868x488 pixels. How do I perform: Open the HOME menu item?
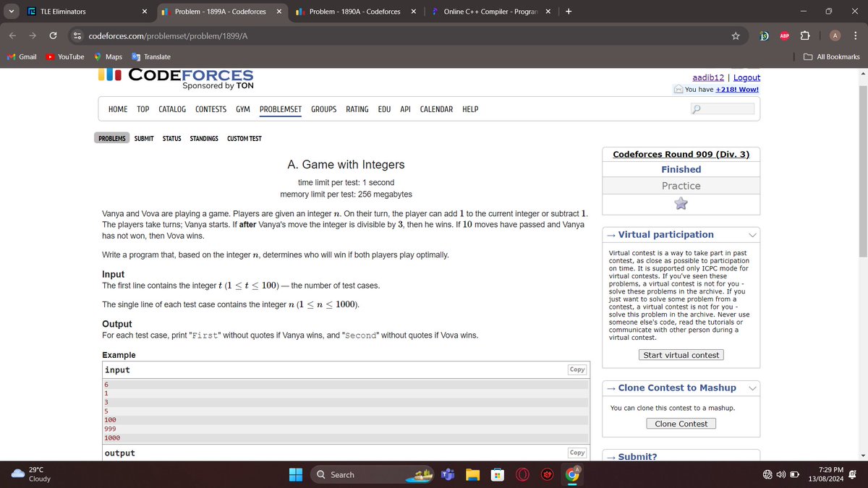118,109
